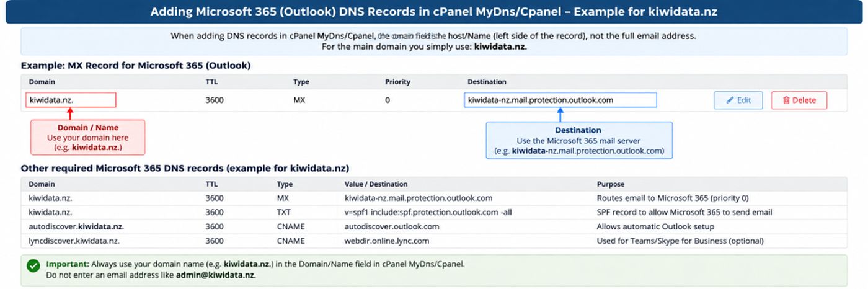Click the webdir.online.lync.com value
Viewport: 868px width, 289px height.
[x=386, y=241]
